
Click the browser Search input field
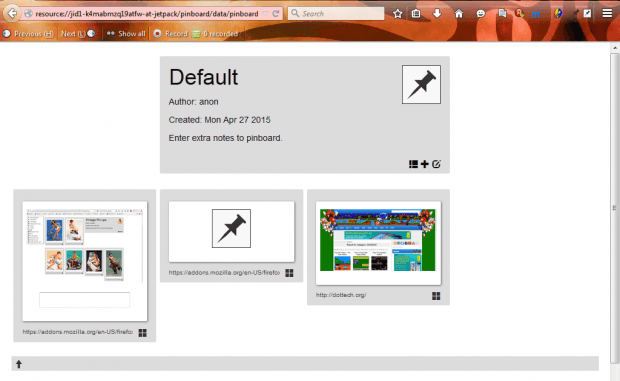coord(336,13)
